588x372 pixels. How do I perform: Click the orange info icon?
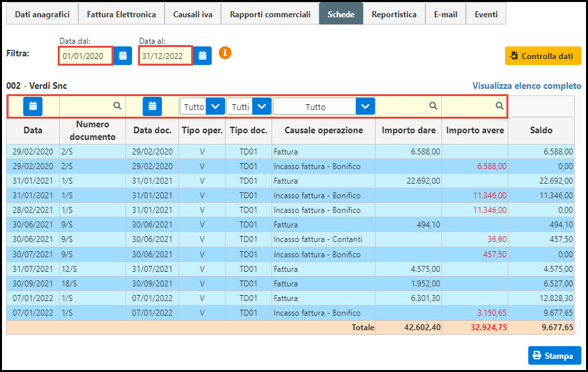225,53
